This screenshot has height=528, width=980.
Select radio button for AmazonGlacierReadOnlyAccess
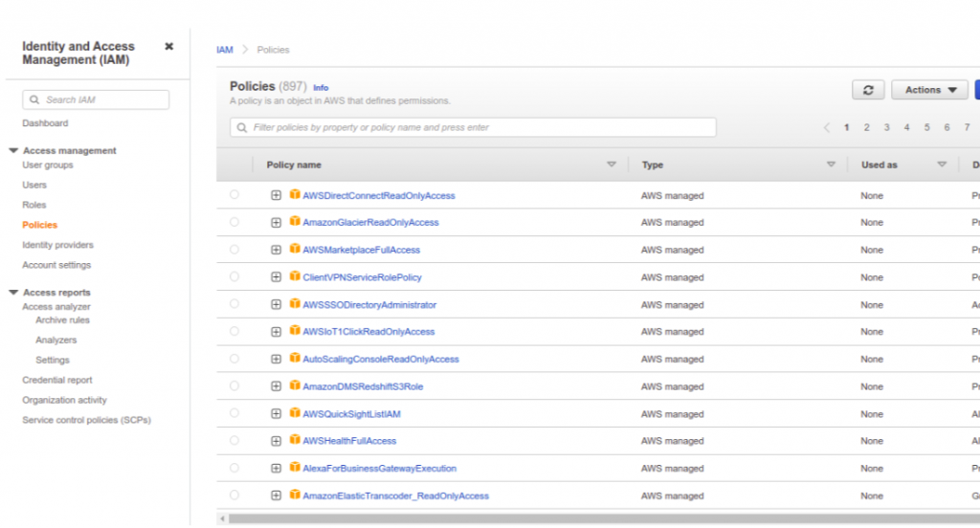tap(234, 222)
